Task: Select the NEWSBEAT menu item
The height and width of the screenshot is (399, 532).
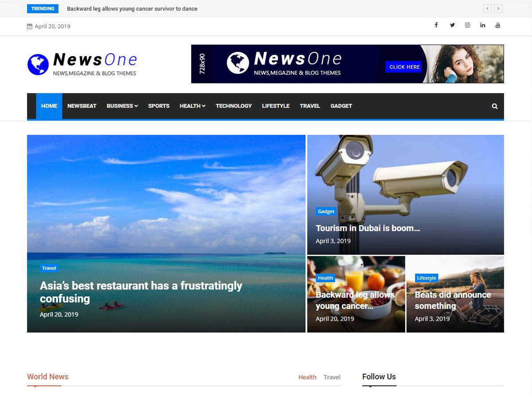Action: (82, 106)
